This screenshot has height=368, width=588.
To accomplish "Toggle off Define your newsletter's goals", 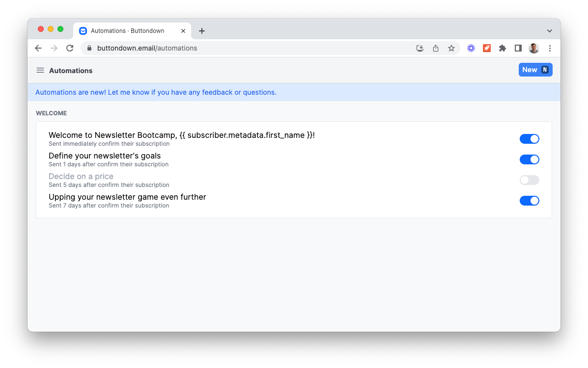I will [x=529, y=159].
